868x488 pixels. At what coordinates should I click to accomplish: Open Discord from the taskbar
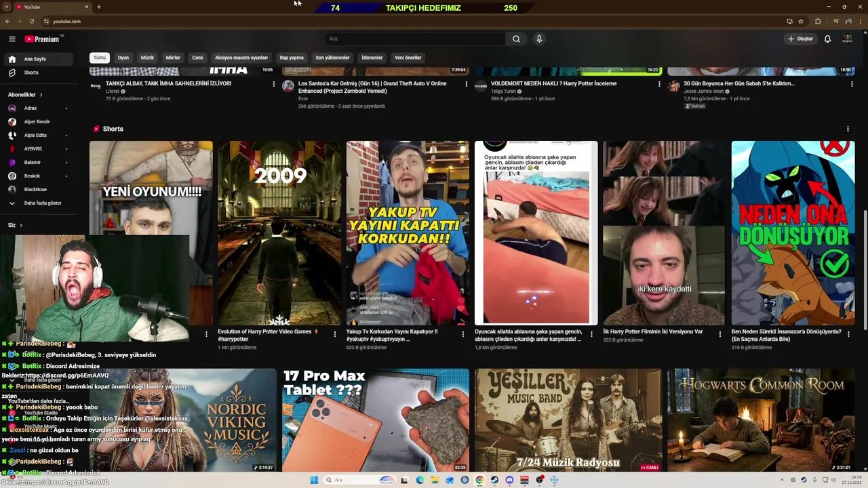(x=509, y=480)
